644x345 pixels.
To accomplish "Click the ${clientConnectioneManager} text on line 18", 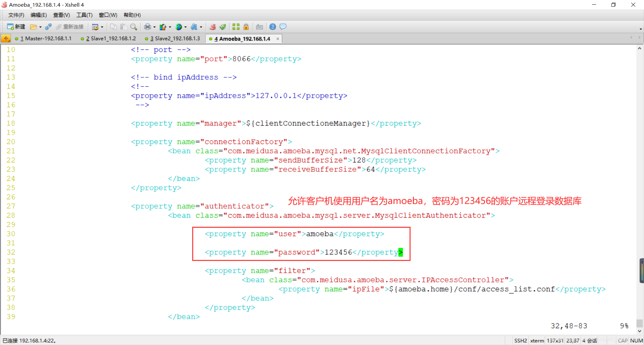I will [x=308, y=123].
